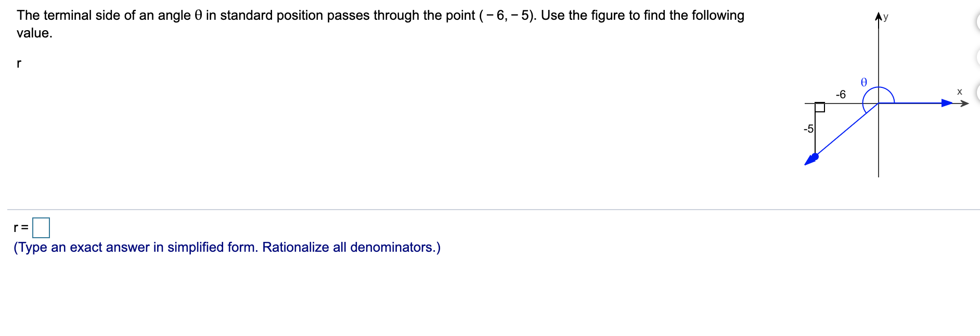
Task: Click the x axis label in the figure
Action: point(959,91)
